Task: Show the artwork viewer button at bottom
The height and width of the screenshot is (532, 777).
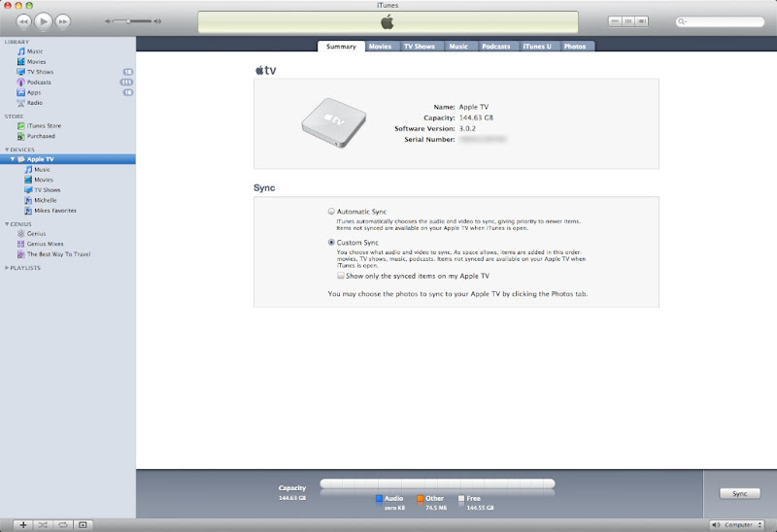Action: (x=83, y=524)
